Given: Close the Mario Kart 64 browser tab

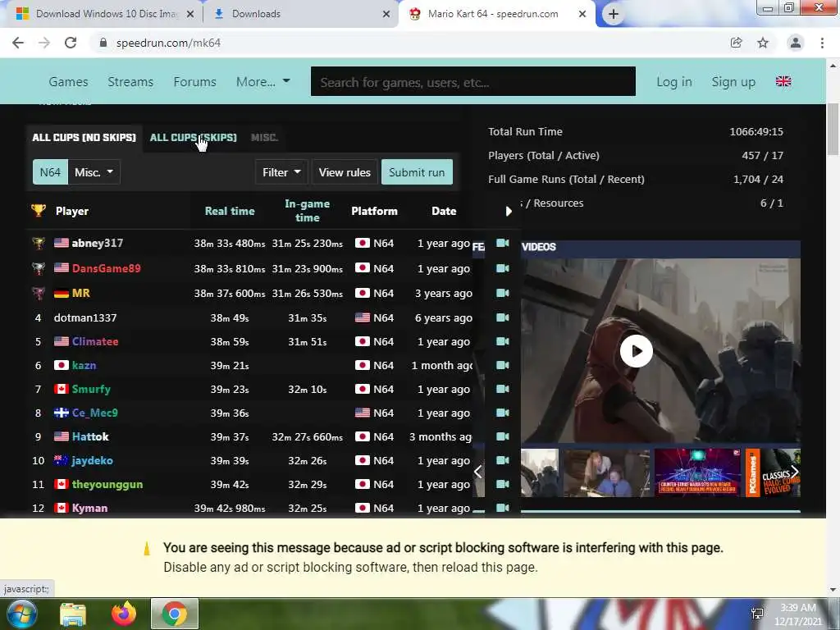Looking at the screenshot, I should (582, 15).
